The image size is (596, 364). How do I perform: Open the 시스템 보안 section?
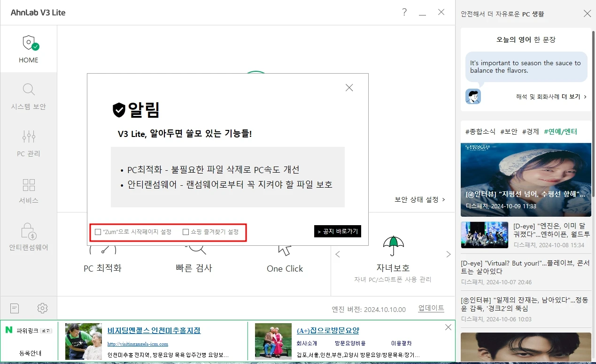[29, 96]
